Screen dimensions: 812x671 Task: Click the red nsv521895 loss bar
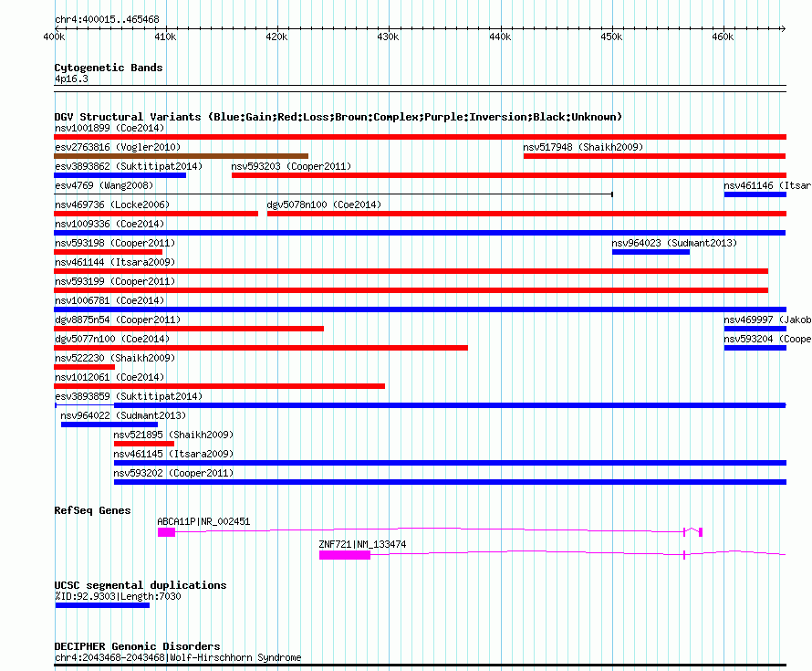click(x=144, y=444)
